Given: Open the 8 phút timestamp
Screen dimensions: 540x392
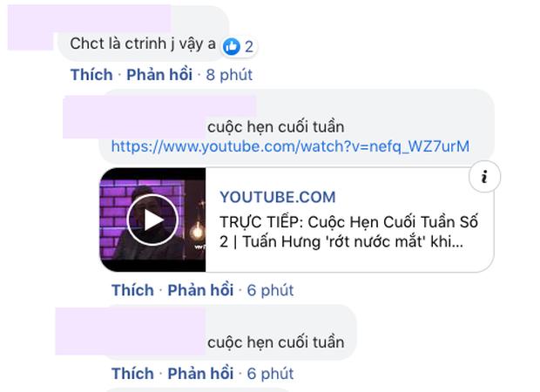Looking at the screenshot, I should (229, 75).
